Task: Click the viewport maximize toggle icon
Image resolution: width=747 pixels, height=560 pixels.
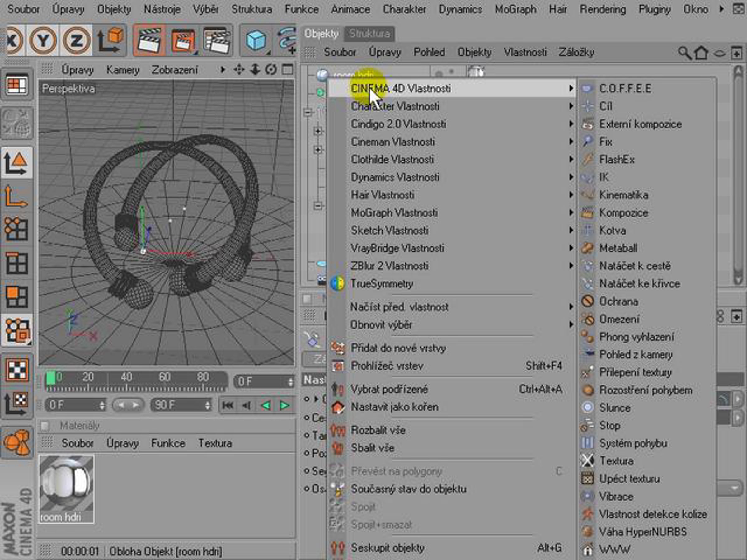Action: 287,70
